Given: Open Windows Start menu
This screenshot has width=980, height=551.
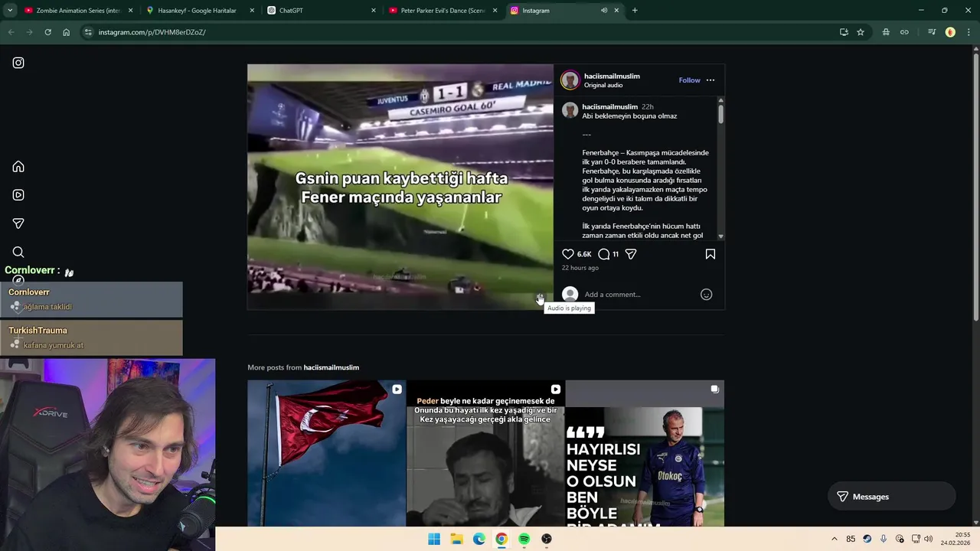Looking at the screenshot, I should click(434, 539).
